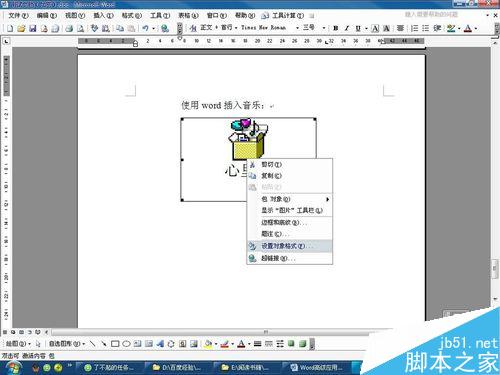The image size is (500, 375).
Task: Toggle the distributed alignment button
Action: pyautogui.click(x=400, y=28)
